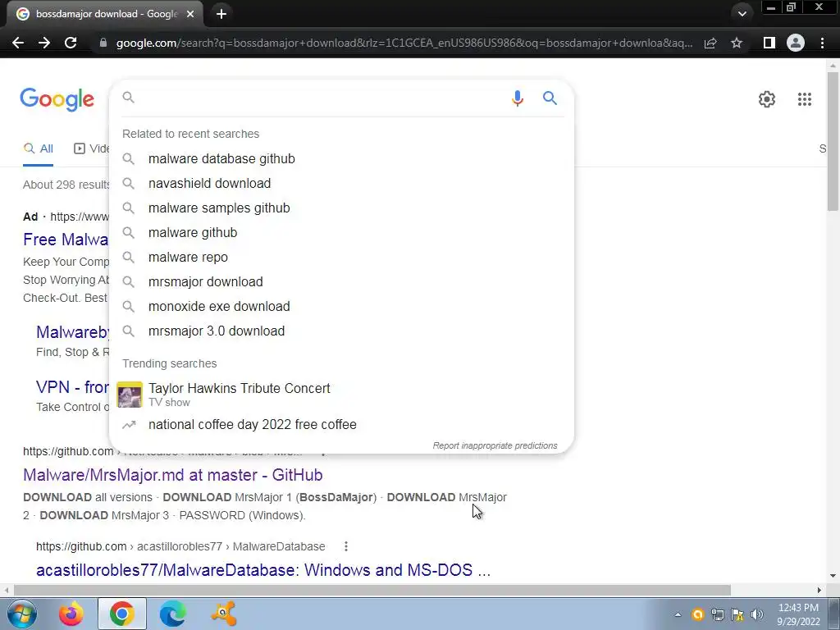The height and width of the screenshot is (630, 840).
Task: Open the Avast icon on the taskbar
Action: coord(223,614)
